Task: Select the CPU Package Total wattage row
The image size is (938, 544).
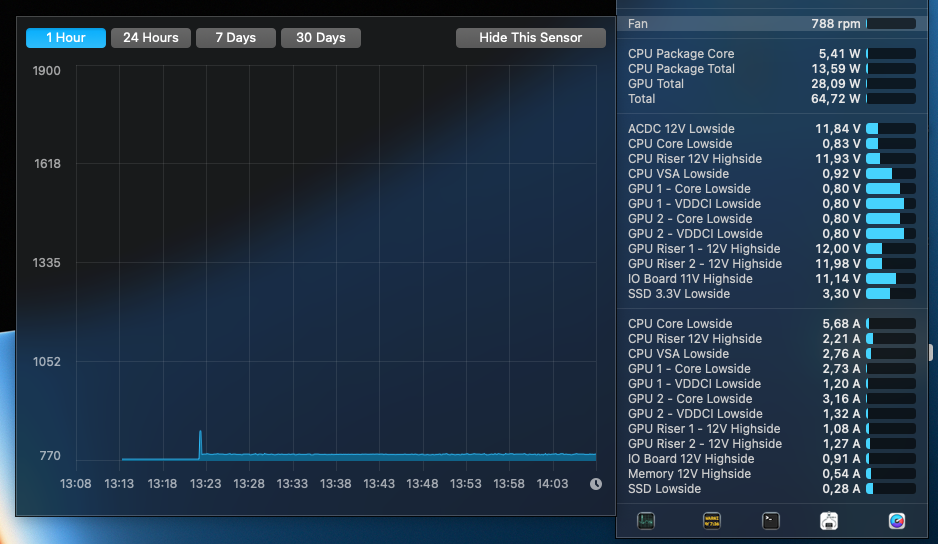Action: pos(772,69)
